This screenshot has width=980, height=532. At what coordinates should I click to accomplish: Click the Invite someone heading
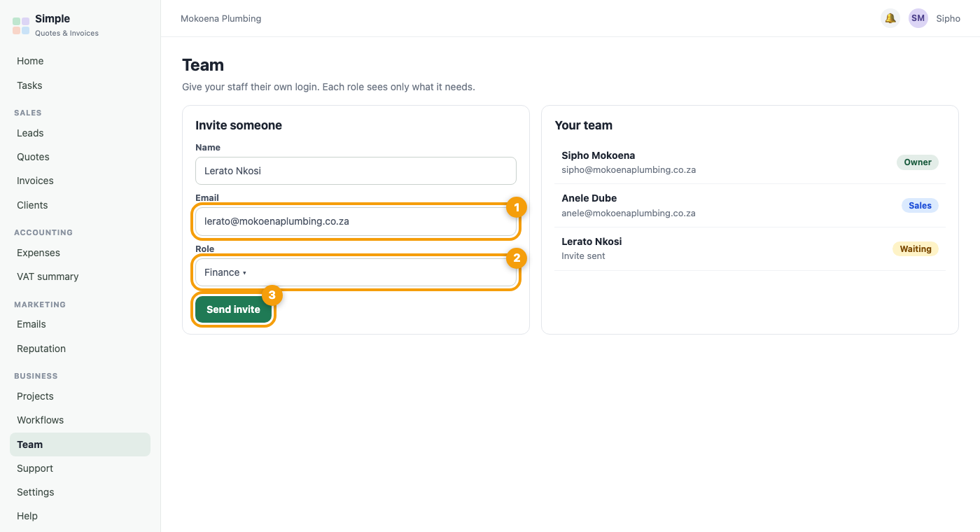click(239, 125)
